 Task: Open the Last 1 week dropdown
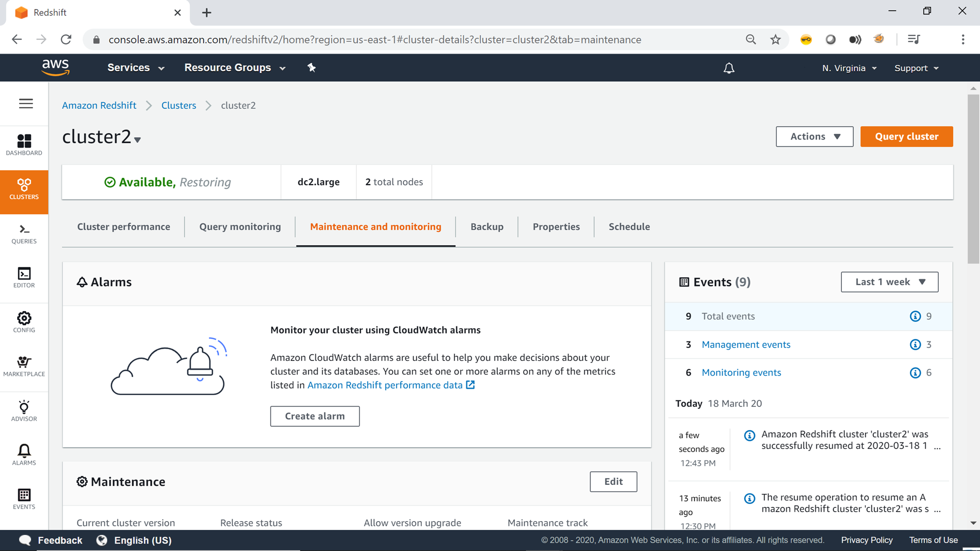pos(889,282)
